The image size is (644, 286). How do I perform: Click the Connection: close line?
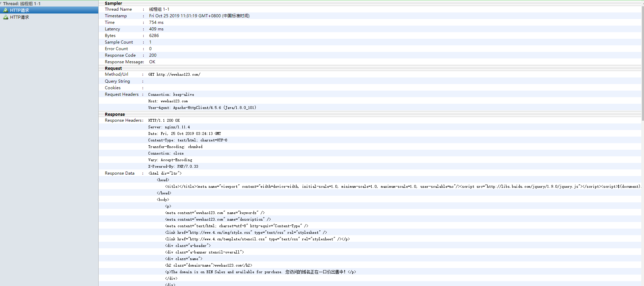point(166,153)
